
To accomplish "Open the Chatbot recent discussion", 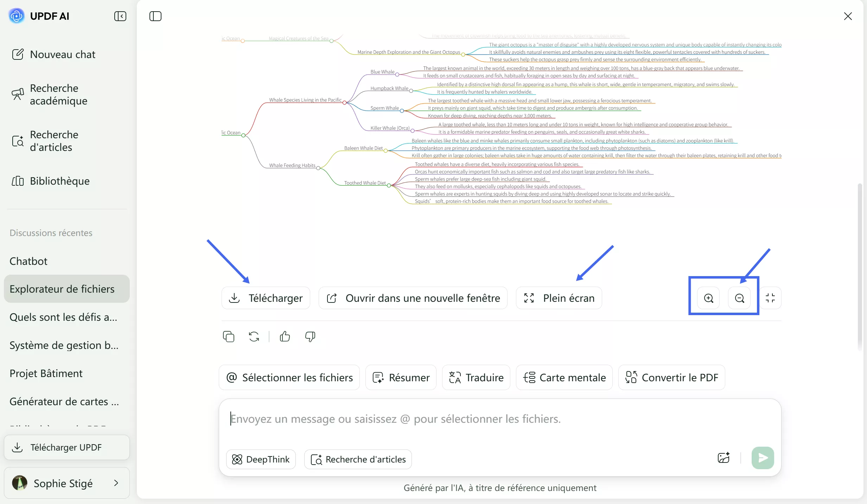I will coord(28,261).
